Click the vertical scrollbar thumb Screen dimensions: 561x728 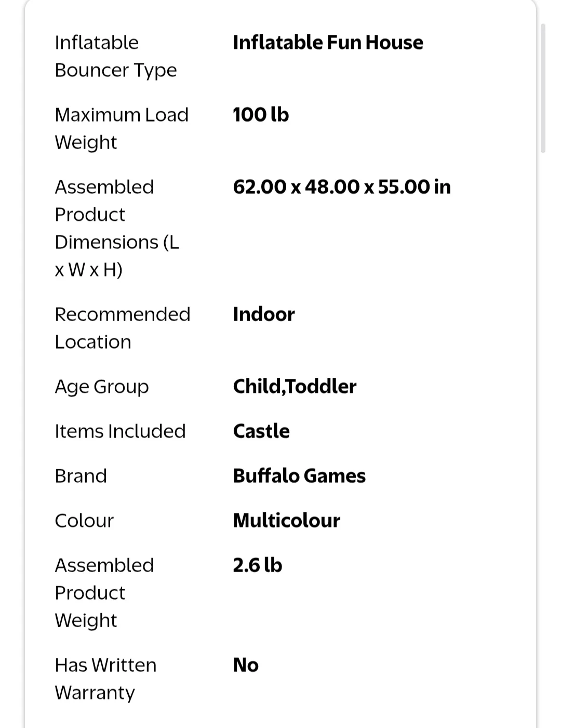coord(543,88)
